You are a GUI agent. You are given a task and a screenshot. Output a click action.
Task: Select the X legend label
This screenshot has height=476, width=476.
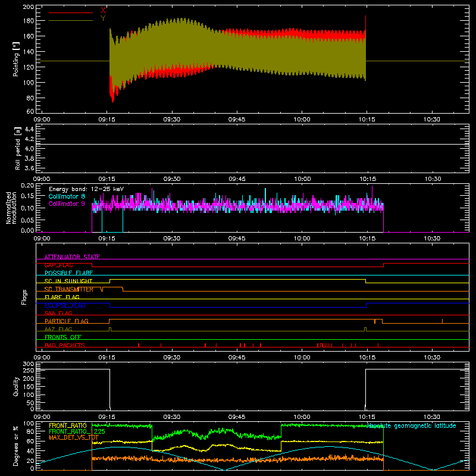[x=103, y=11]
